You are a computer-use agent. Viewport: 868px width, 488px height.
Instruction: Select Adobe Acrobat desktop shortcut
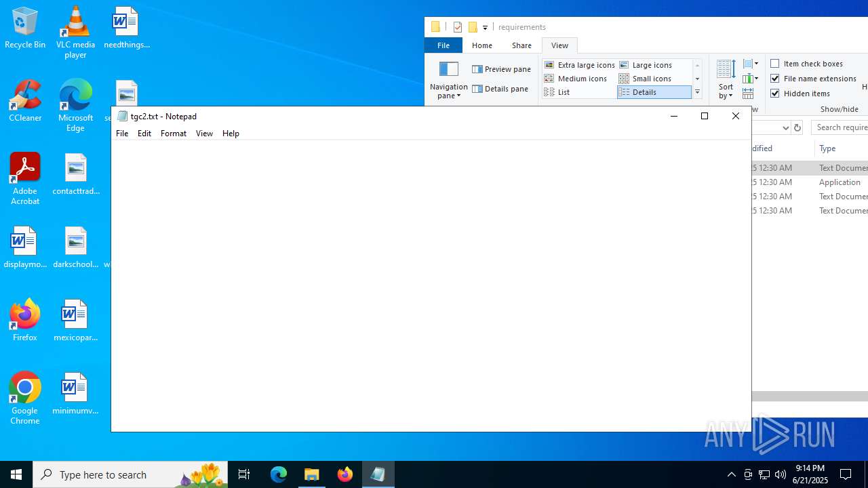(25, 179)
